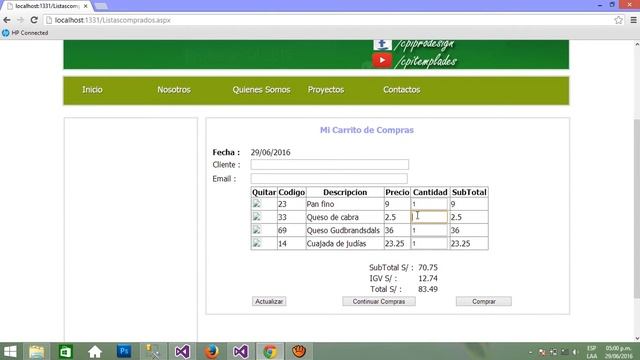Open the Home icon in the taskbar
Image resolution: width=640 pixels, height=360 pixels.
(x=95, y=351)
